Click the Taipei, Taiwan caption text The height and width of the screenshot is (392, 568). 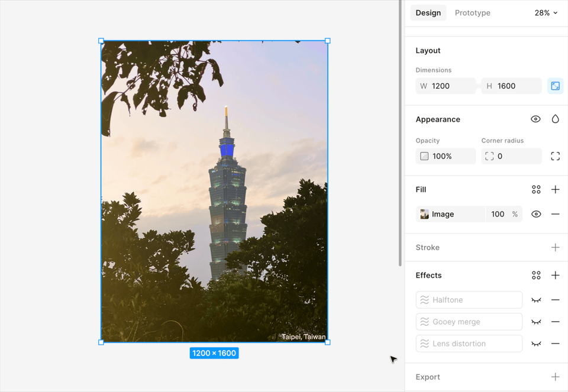coord(304,336)
